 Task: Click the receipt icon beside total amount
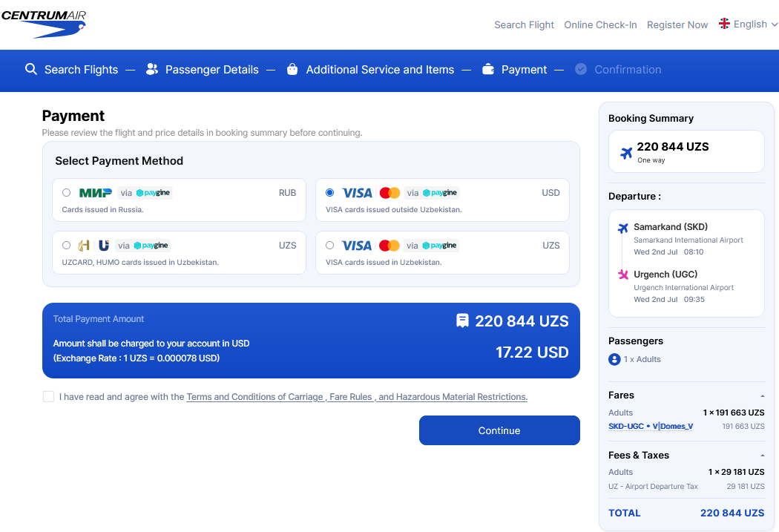click(462, 321)
